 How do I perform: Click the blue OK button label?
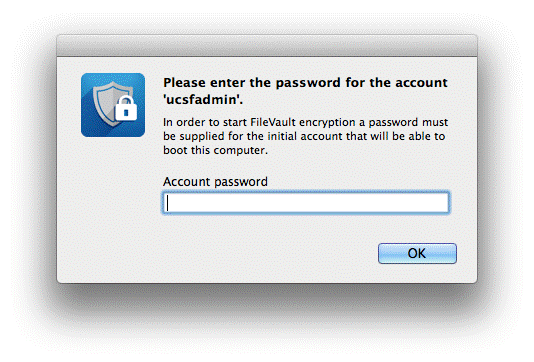[417, 253]
